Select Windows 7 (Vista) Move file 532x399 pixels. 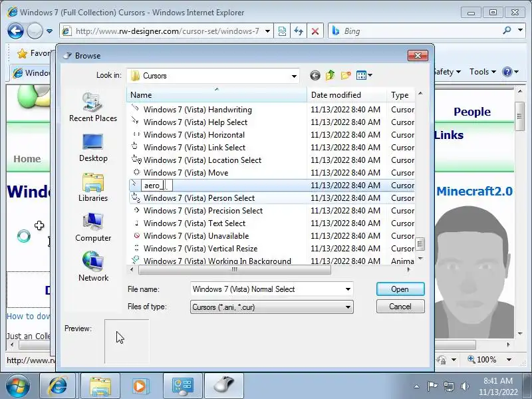point(186,173)
